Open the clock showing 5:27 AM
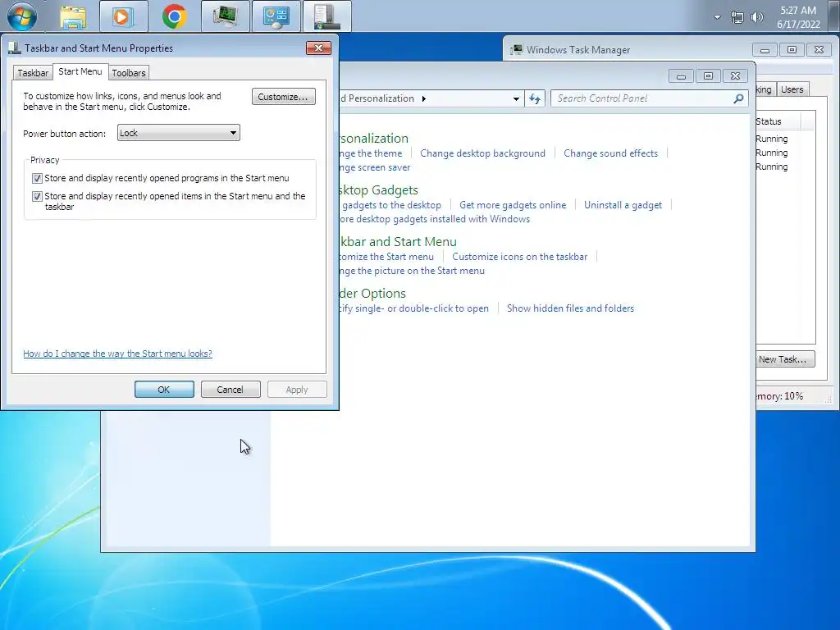Viewport: 840px width, 630px height. pos(798,17)
